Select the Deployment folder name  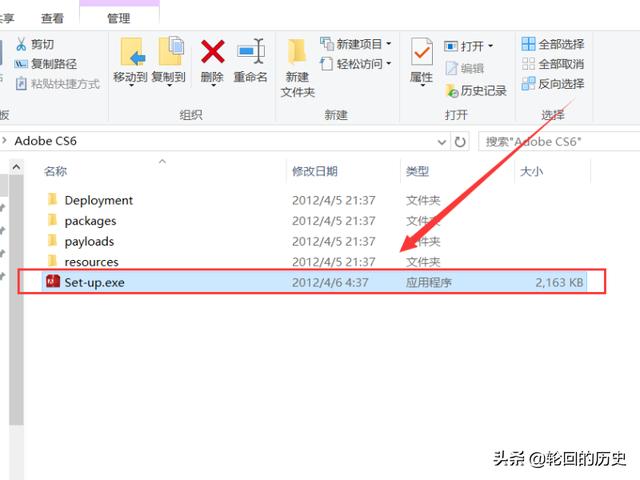point(99,200)
